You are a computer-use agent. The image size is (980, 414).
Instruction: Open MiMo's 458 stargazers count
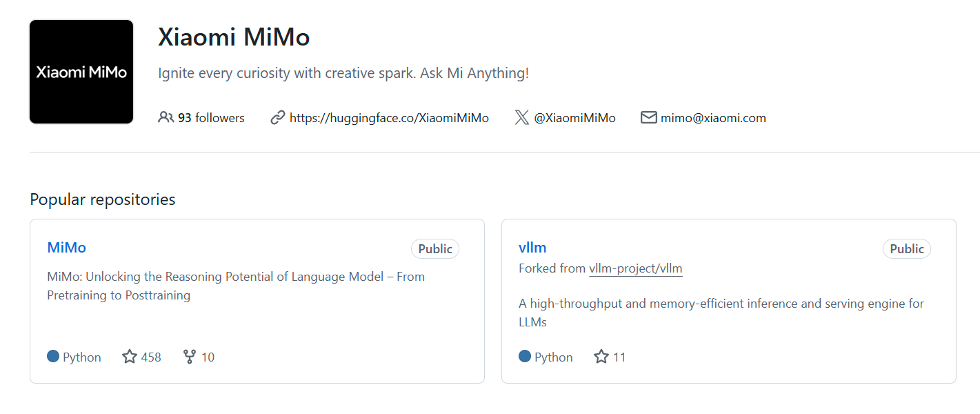click(151, 357)
